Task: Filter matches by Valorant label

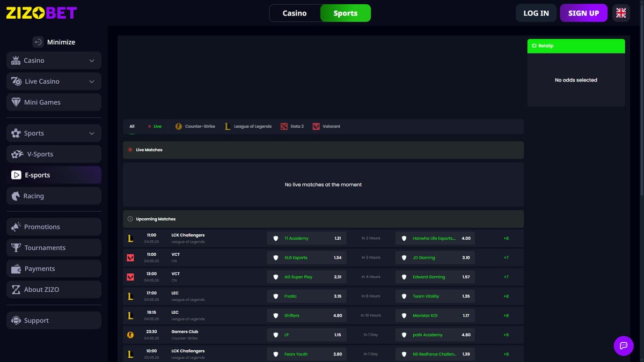Action: point(331,127)
